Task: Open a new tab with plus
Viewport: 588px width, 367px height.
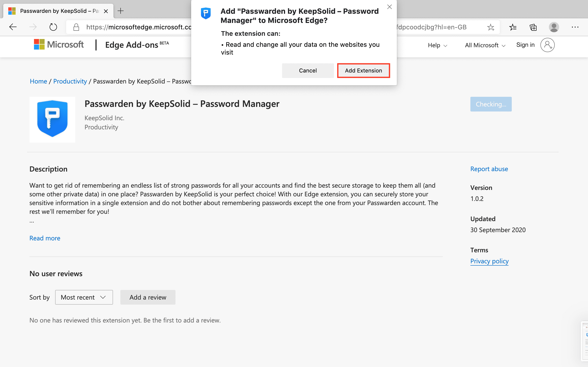Action: (x=121, y=11)
